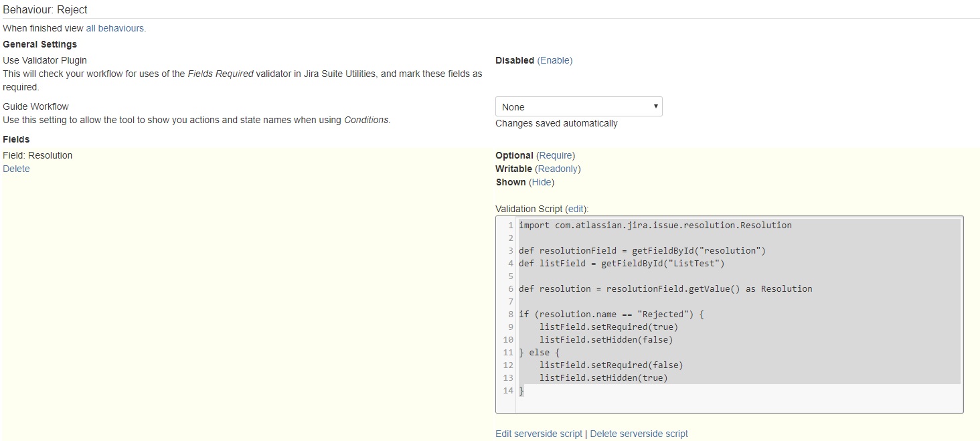The image size is (980, 441).
Task: Click the listField definition on line 4
Action: (x=622, y=264)
